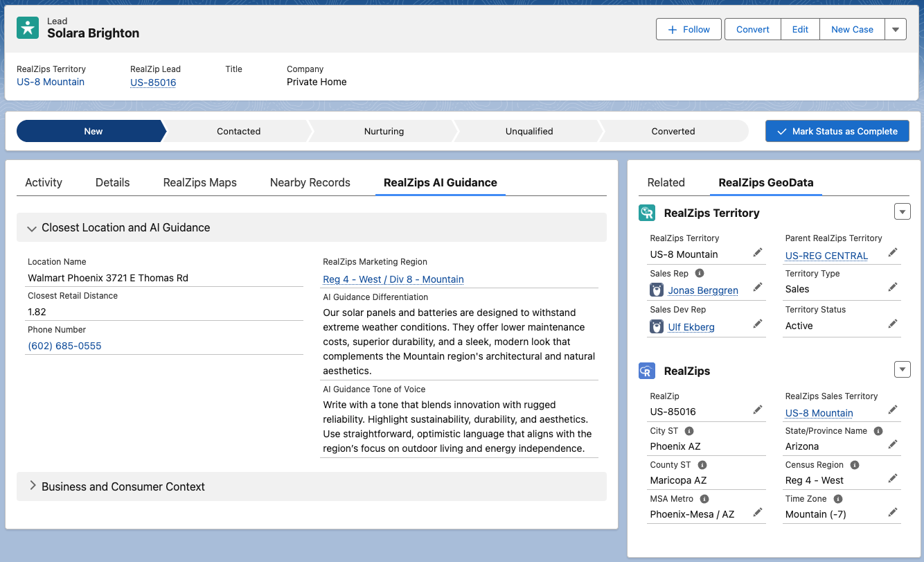Show info for State/Province Name
The width and height of the screenshot is (924, 562).
pyautogui.click(x=878, y=431)
